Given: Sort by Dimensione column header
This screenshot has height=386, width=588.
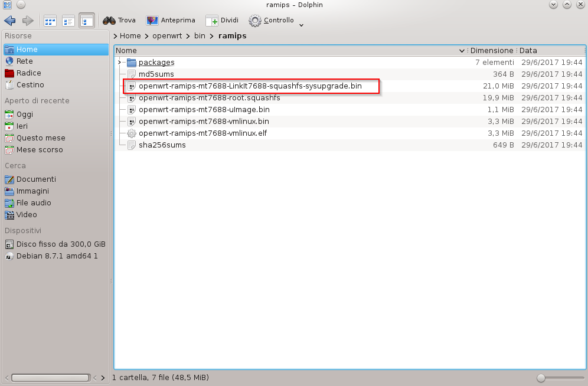Looking at the screenshot, I should (491, 51).
